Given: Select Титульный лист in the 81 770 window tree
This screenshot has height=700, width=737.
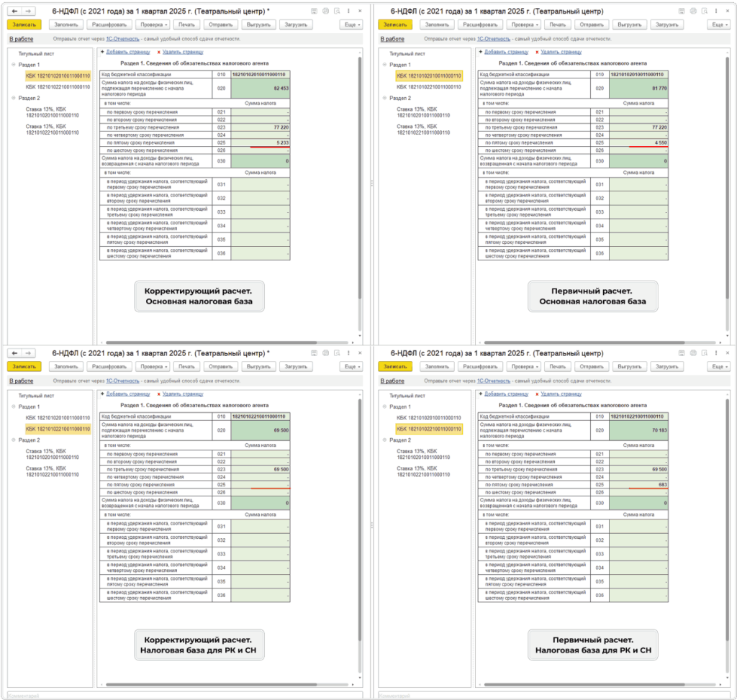Looking at the screenshot, I should [407, 54].
